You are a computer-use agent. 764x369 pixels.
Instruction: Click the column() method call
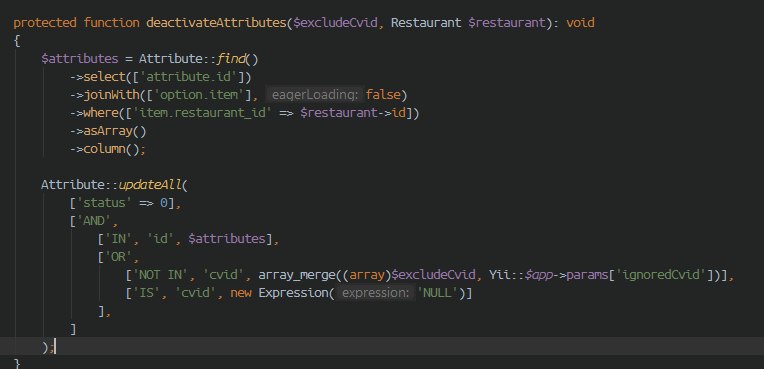click(x=112, y=149)
